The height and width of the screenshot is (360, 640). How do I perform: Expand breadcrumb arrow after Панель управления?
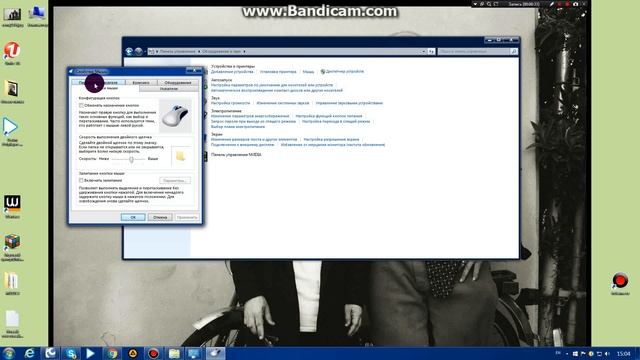[x=199, y=51]
